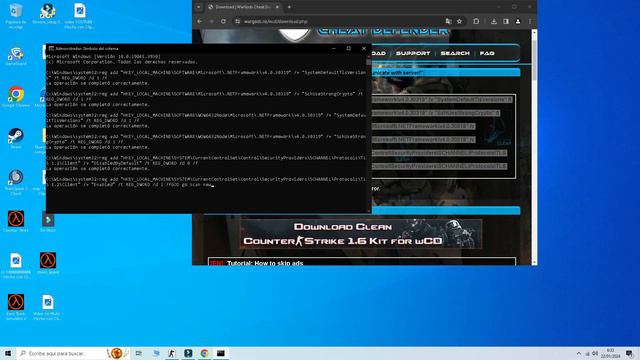Click the Download Clean Counter-Strike 1.6 Kit banner
Viewport: 640px width, 360px height.
tap(361, 234)
